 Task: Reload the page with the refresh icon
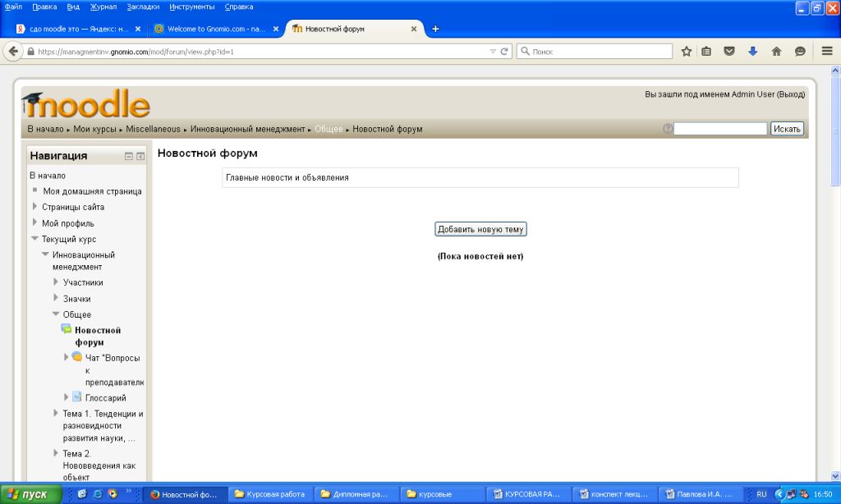504,52
